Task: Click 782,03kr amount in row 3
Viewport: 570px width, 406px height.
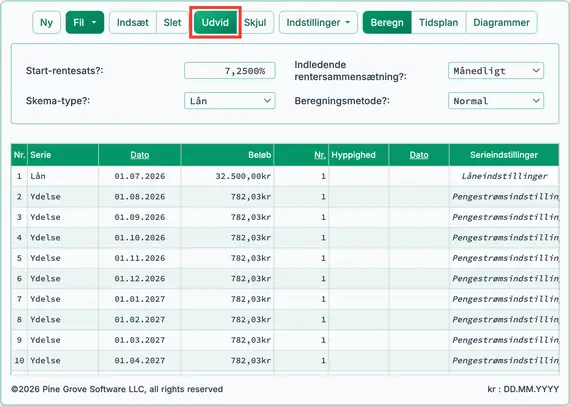Action: pyautogui.click(x=228, y=217)
